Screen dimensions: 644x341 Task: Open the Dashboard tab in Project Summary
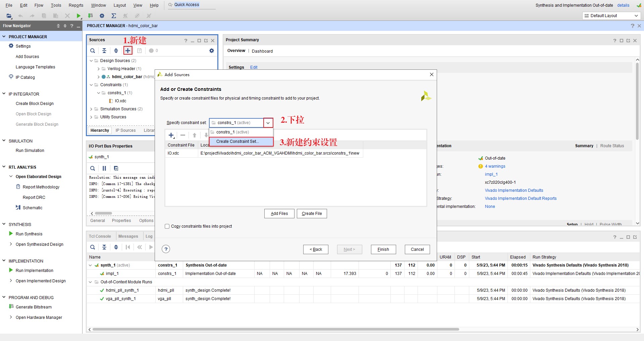(x=262, y=51)
